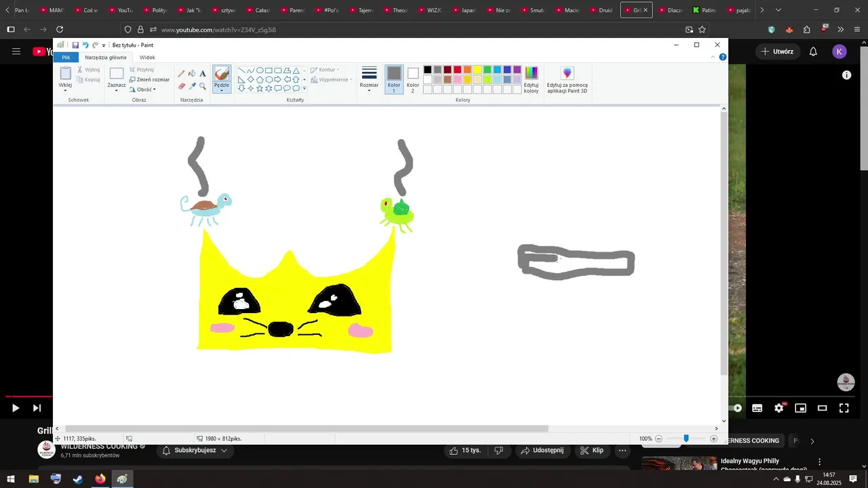Open File Explorer from the taskbar
Image resolution: width=868 pixels, height=488 pixels.
(x=33, y=479)
